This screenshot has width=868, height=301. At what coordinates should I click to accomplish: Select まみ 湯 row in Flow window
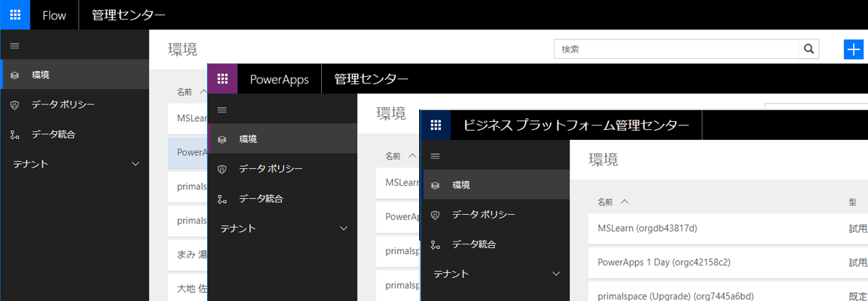[187, 255]
